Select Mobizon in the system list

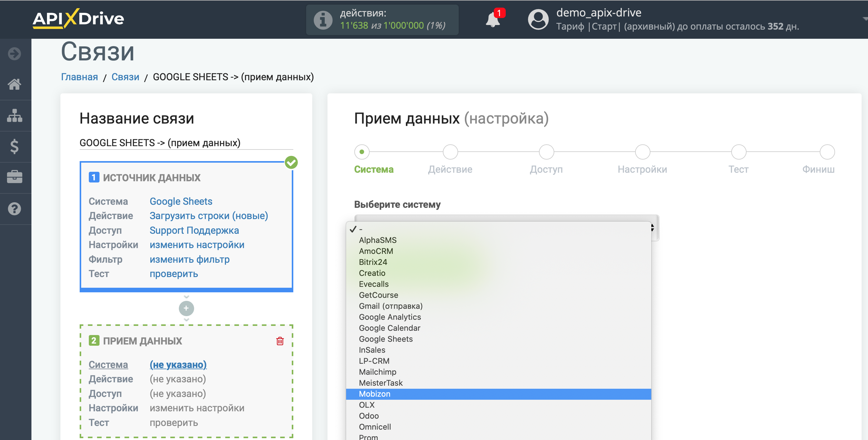pyautogui.click(x=498, y=394)
